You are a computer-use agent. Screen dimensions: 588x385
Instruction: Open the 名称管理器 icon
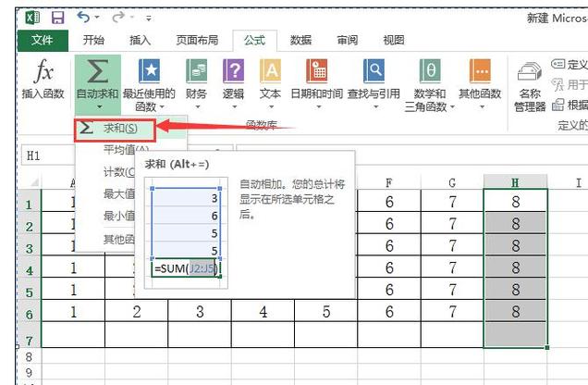coord(530,71)
